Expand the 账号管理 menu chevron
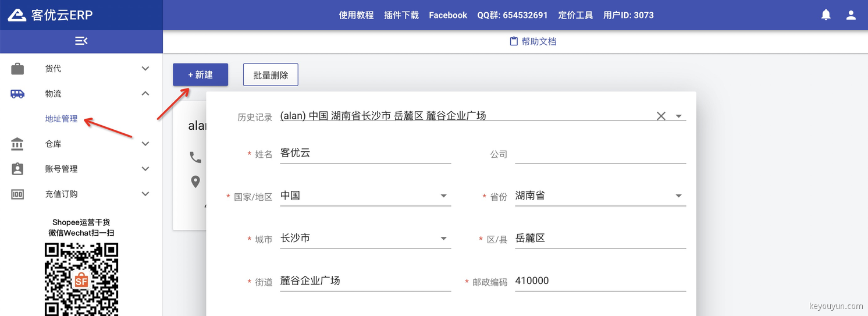This screenshot has width=868, height=316. [145, 169]
